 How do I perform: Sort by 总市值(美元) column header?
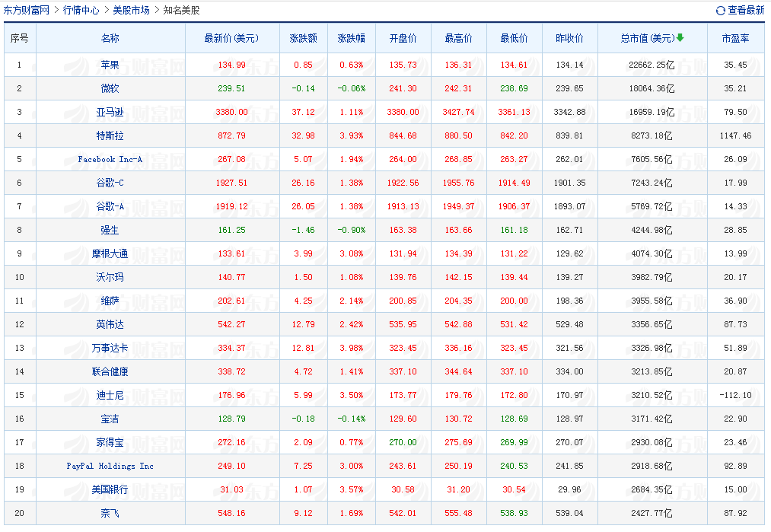[648, 38]
